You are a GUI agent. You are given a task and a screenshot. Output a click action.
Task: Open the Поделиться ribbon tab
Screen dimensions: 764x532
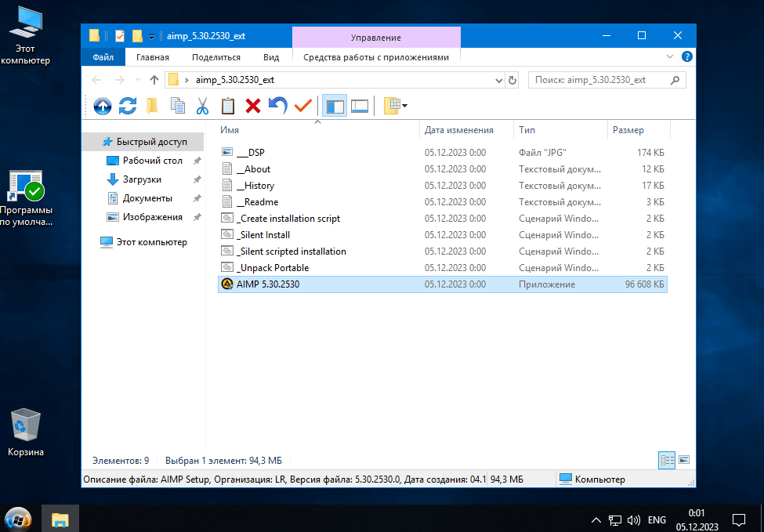tap(215, 57)
